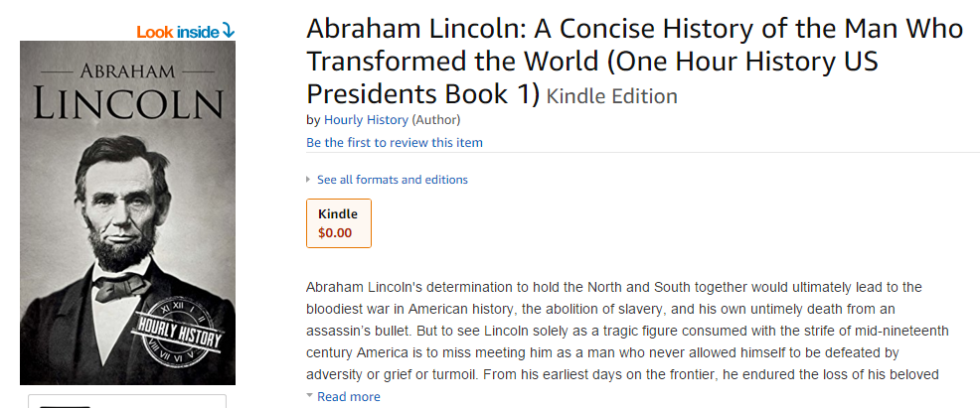Click the $0.00 price in Kindle box
The width and height of the screenshot is (980, 408).
(335, 233)
